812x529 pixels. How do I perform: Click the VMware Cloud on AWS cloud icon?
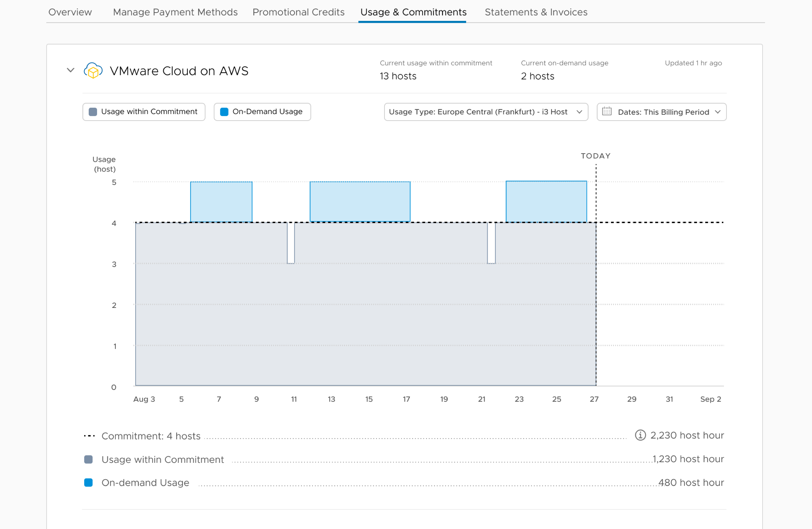pyautogui.click(x=93, y=71)
